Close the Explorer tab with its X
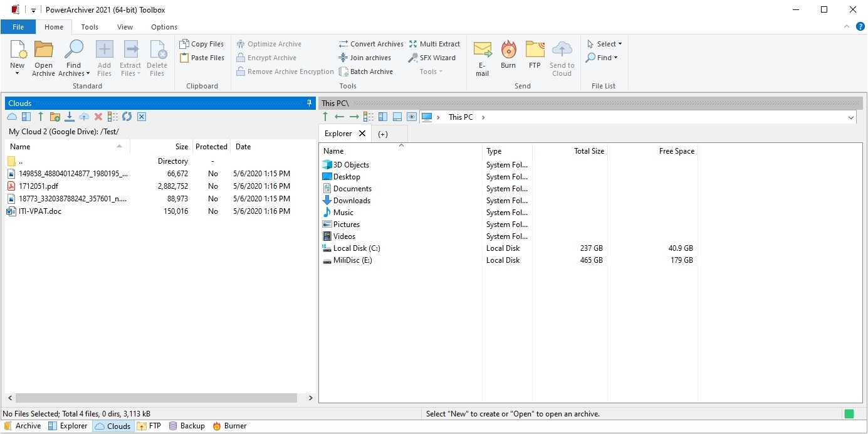Viewport: 868px width, 434px height. 362,134
